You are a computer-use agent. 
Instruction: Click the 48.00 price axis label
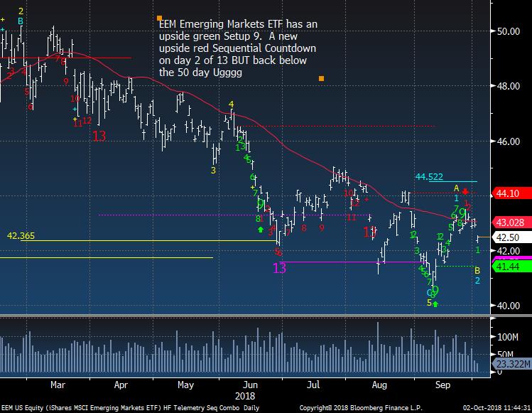coord(509,86)
